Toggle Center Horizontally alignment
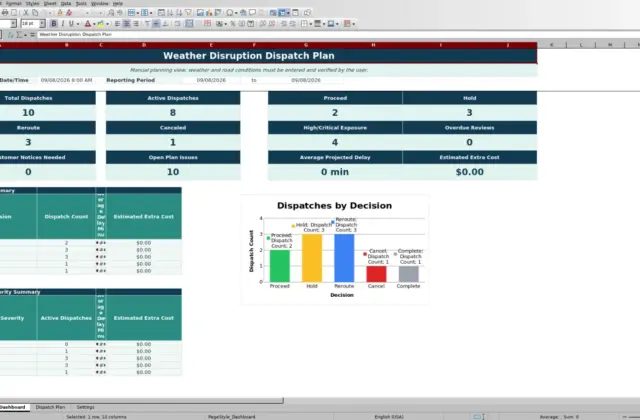The width and height of the screenshot is (640, 420). (127, 24)
